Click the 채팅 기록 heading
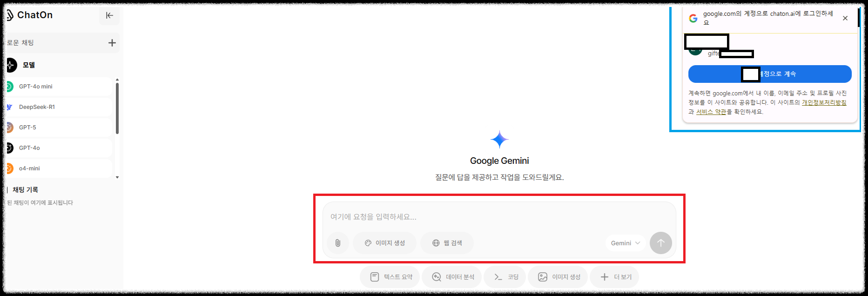The height and width of the screenshot is (296, 868). (x=26, y=190)
